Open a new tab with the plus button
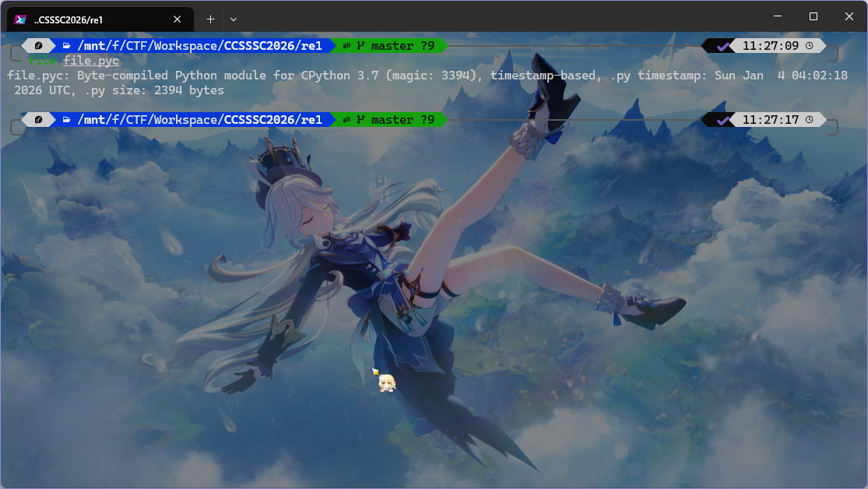 tap(210, 19)
